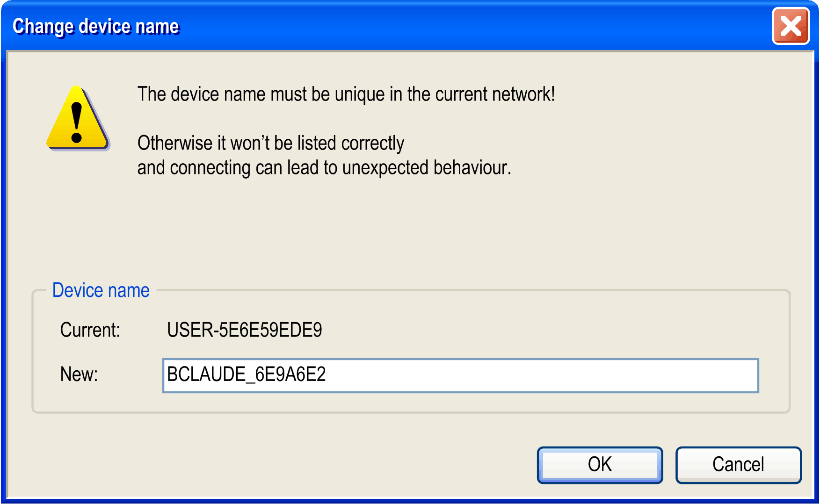Confirm the new name with OK
This screenshot has height=504, width=820.
pos(600,465)
